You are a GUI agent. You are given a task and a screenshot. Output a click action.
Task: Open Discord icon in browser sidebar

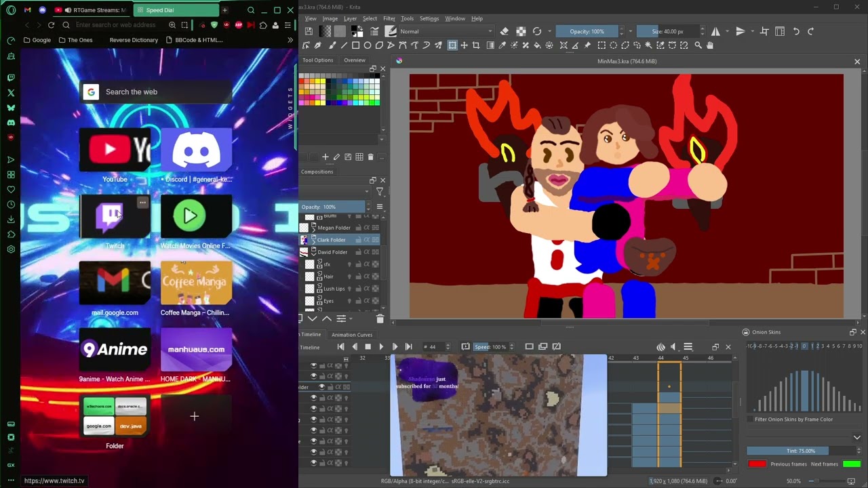[11, 123]
